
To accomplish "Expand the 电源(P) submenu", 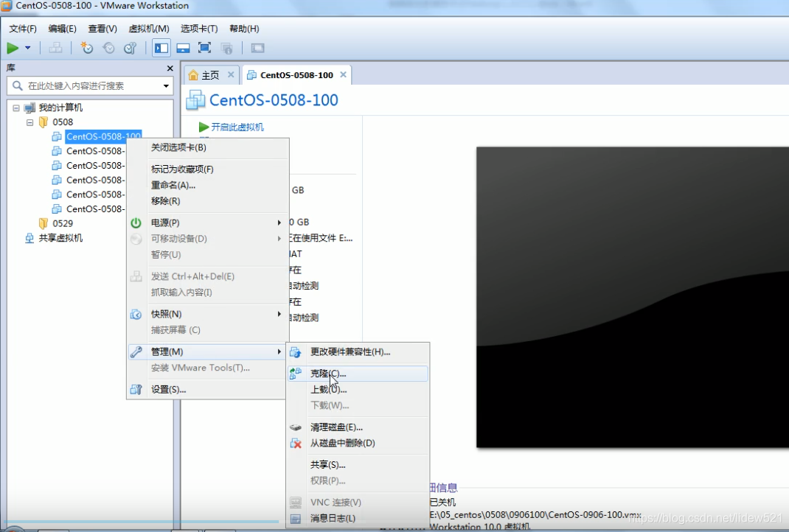I will click(208, 223).
